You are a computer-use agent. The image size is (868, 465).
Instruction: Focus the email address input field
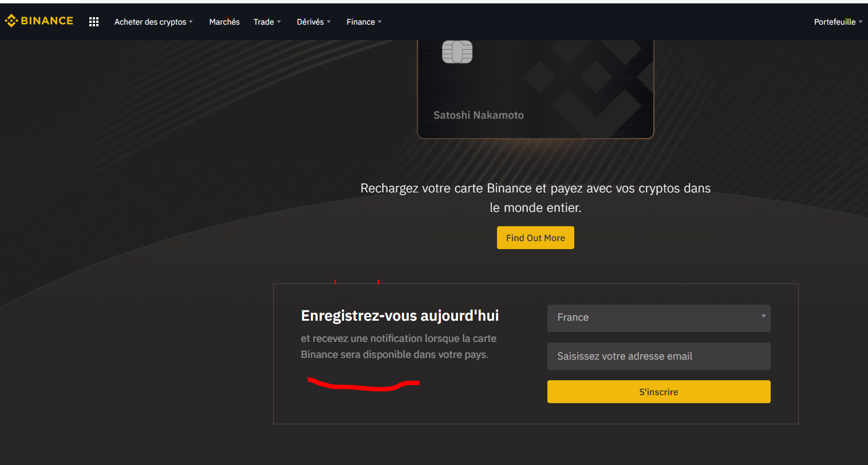tap(658, 356)
